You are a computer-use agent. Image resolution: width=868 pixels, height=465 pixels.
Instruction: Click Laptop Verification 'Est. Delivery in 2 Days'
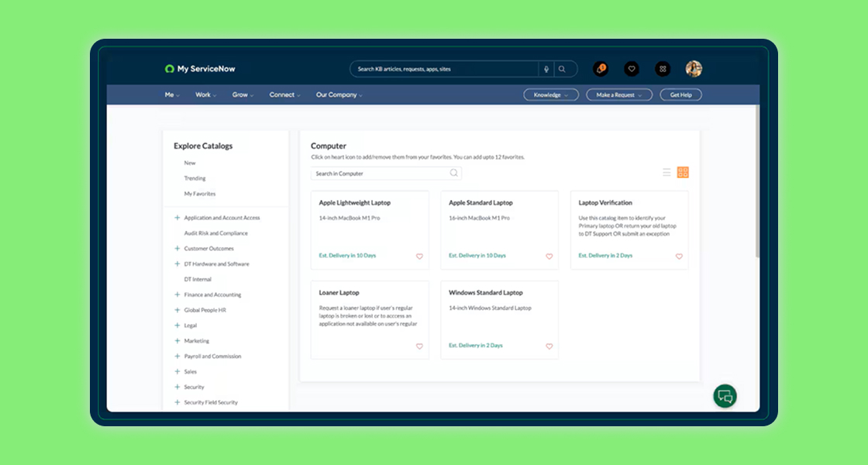tap(605, 256)
